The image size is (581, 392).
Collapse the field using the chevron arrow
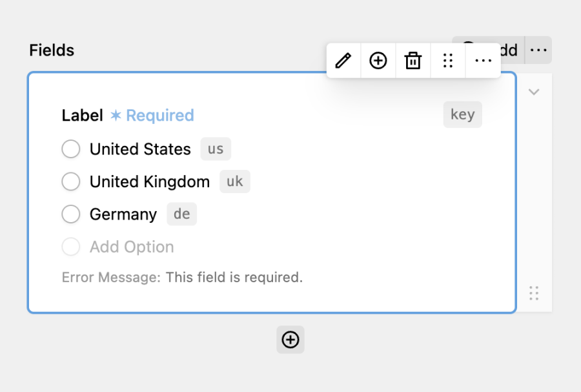pos(534,92)
